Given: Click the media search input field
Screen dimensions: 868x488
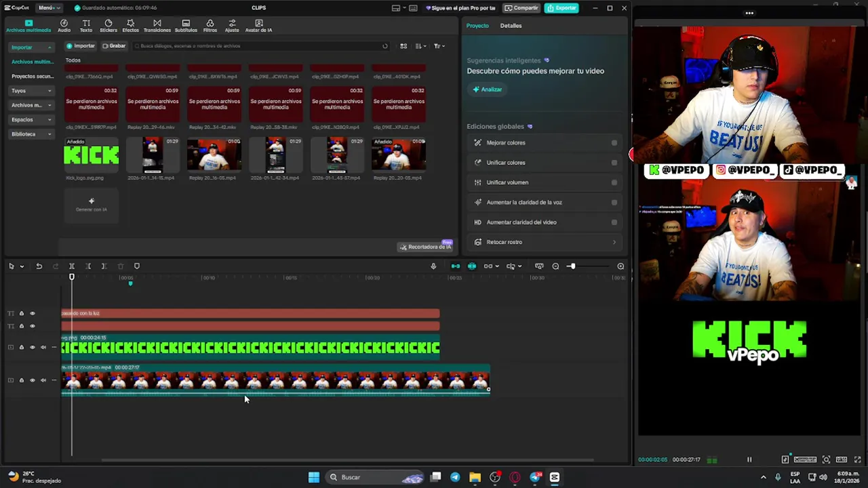Looking at the screenshot, I should pos(261,46).
